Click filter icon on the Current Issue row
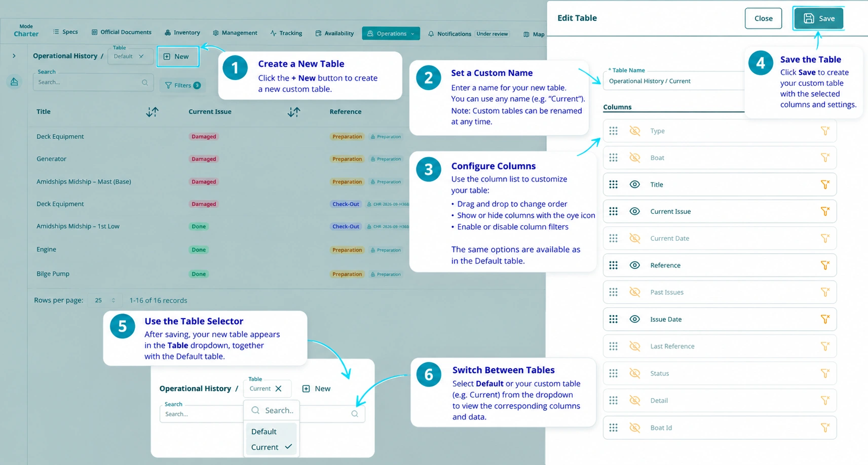Viewport: 868px width, 465px height. coord(825,212)
